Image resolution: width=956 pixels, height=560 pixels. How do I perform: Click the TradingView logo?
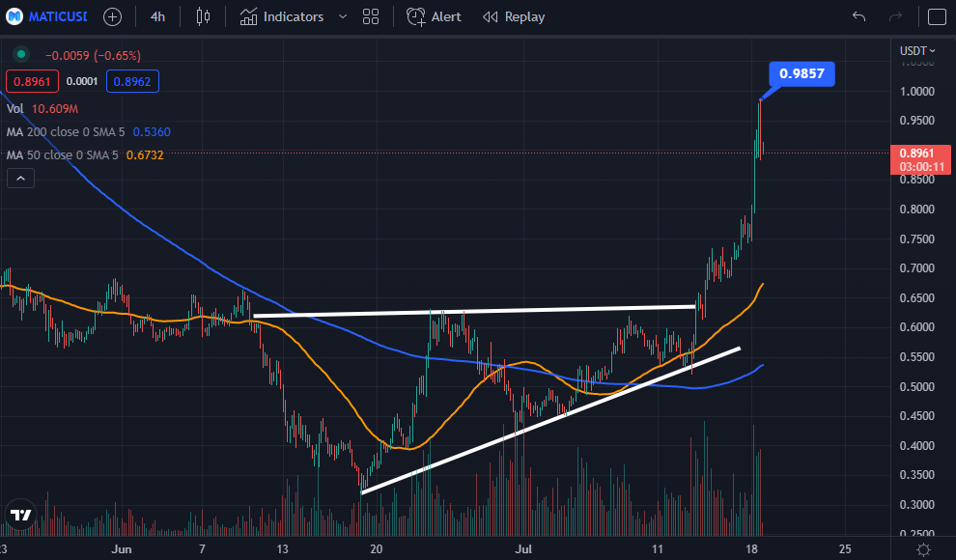tap(21, 516)
